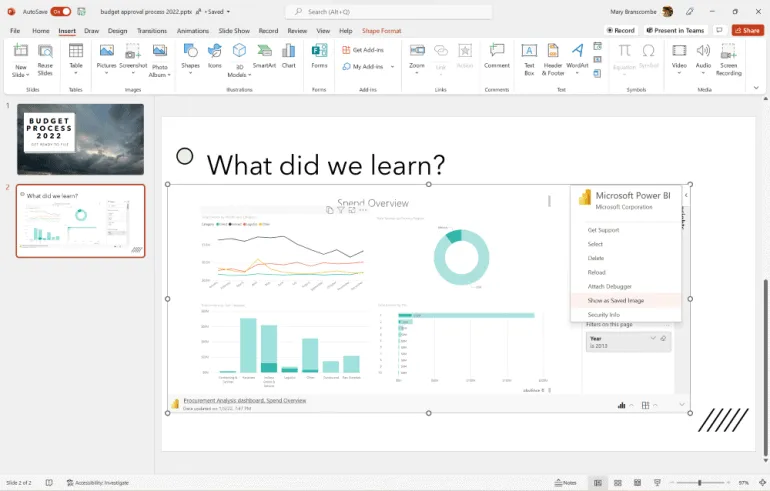Click the Record button
This screenshot has height=491, width=770.
click(x=621, y=30)
